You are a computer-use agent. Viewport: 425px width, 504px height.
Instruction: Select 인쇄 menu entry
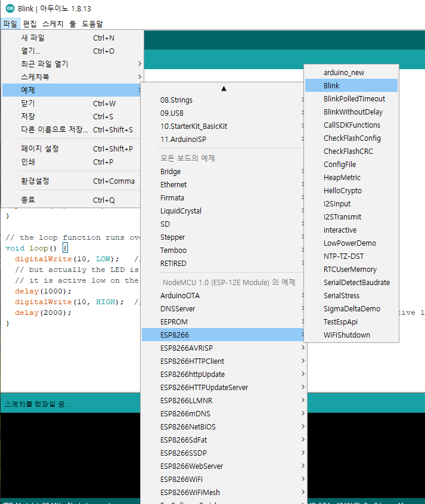72,162
